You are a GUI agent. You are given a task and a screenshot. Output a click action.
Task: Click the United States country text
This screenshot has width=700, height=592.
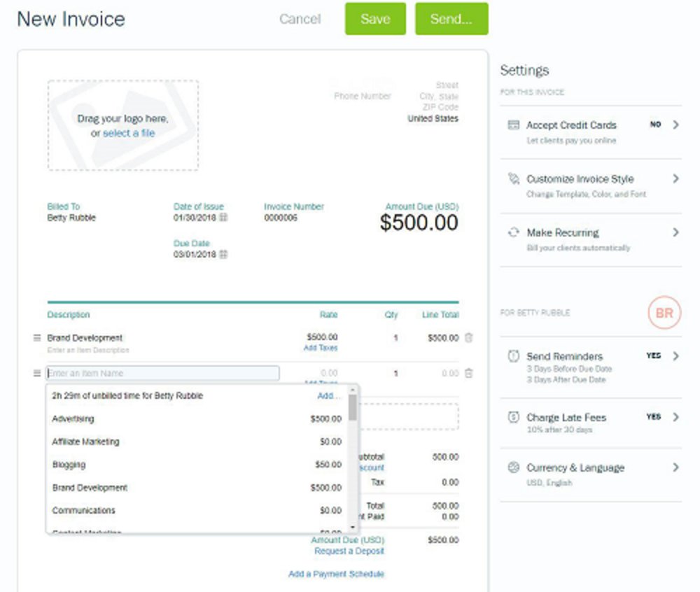(x=433, y=119)
